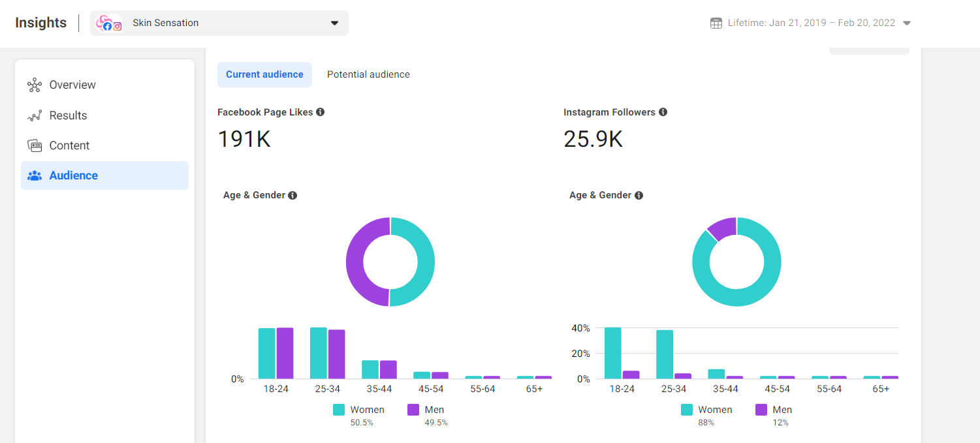
Task: Click the Results trend line icon
Action: pyautogui.click(x=35, y=115)
